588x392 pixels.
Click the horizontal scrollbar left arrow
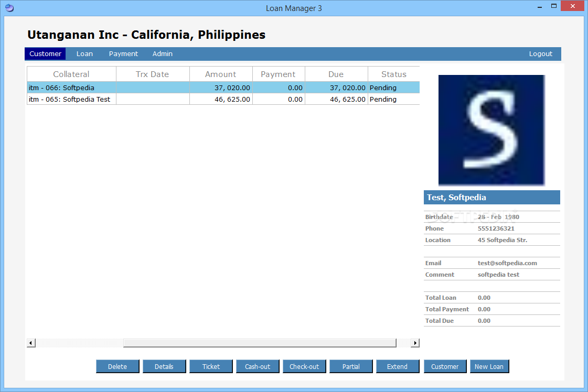tap(31, 343)
